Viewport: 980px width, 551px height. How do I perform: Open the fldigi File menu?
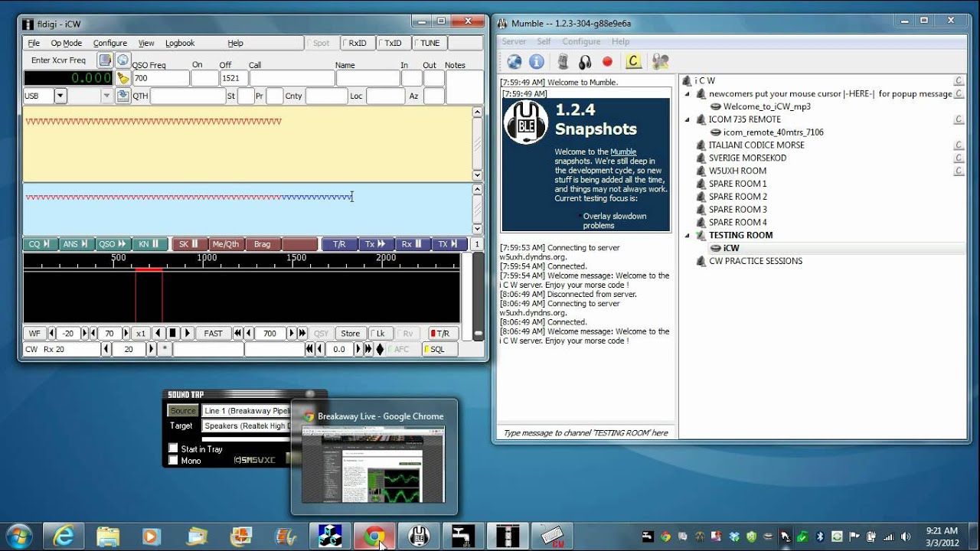tap(34, 44)
